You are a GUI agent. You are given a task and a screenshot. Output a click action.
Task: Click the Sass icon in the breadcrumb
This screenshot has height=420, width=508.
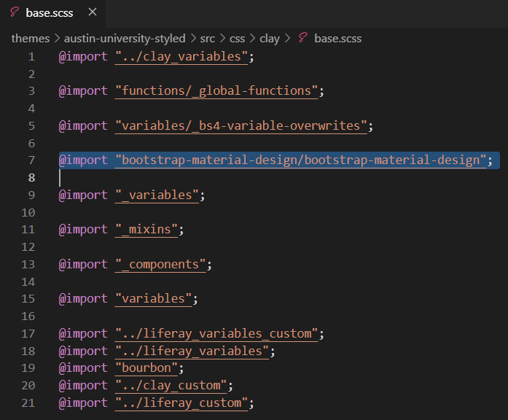(x=303, y=39)
